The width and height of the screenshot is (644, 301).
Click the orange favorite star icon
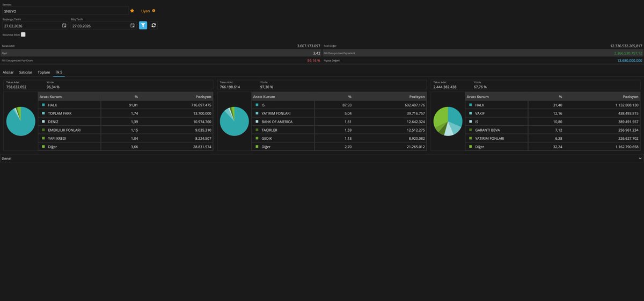(132, 10)
